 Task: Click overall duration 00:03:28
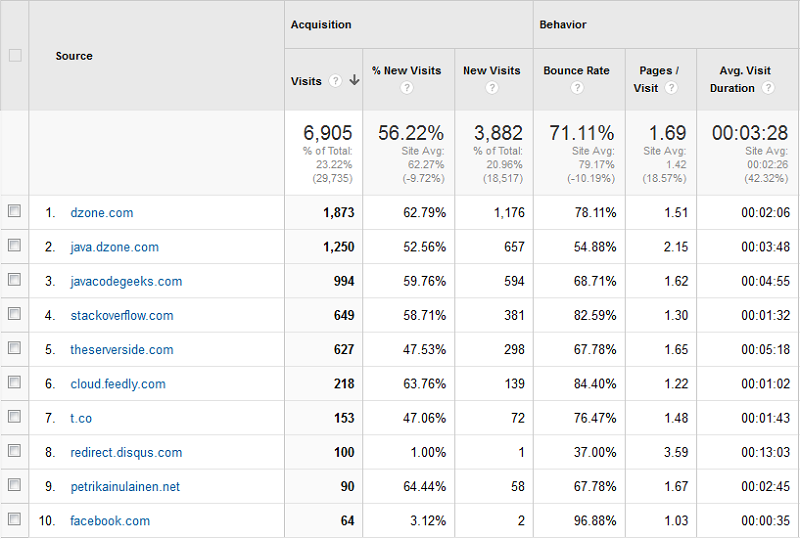[750, 133]
